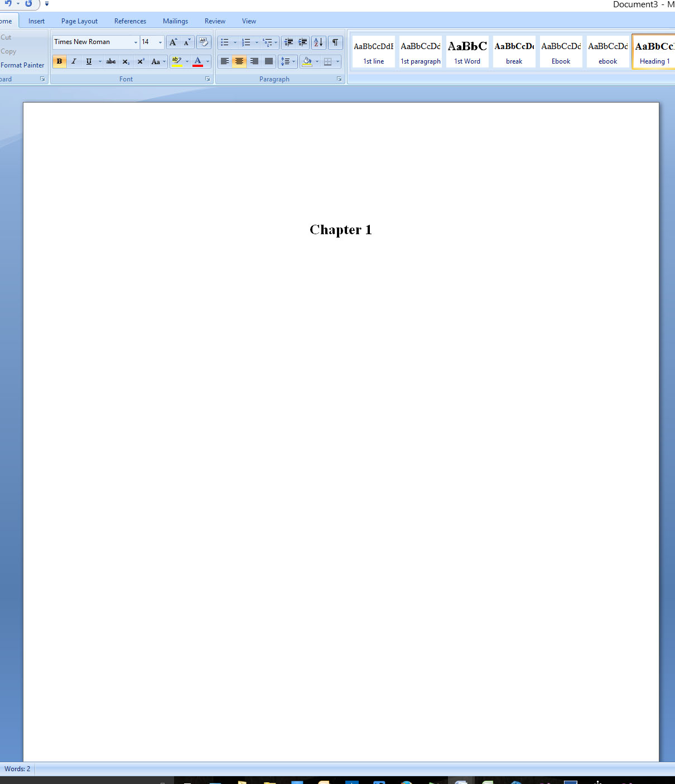Open the Insert tab
675x784 pixels.
36,21
